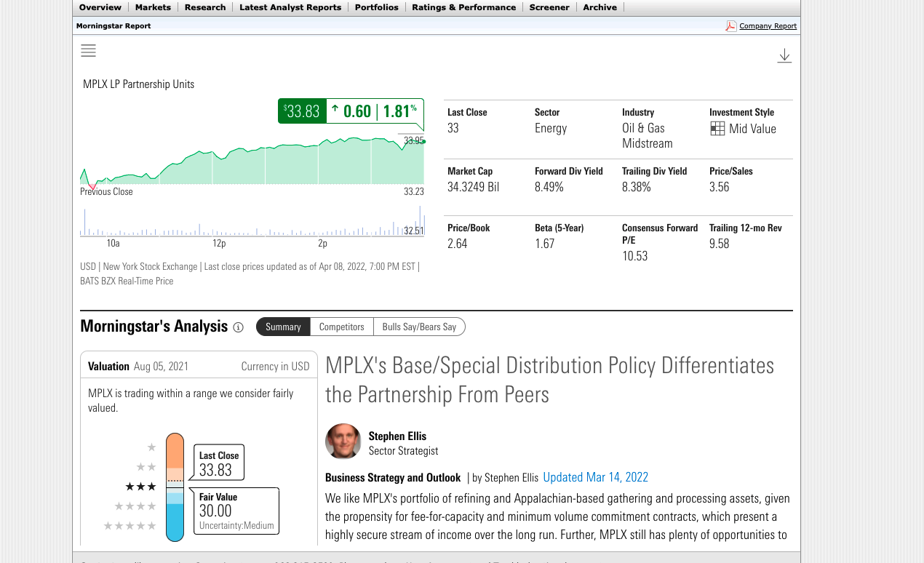Click the Price/Sales value 3.56
The image size is (924, 563).
720,187
